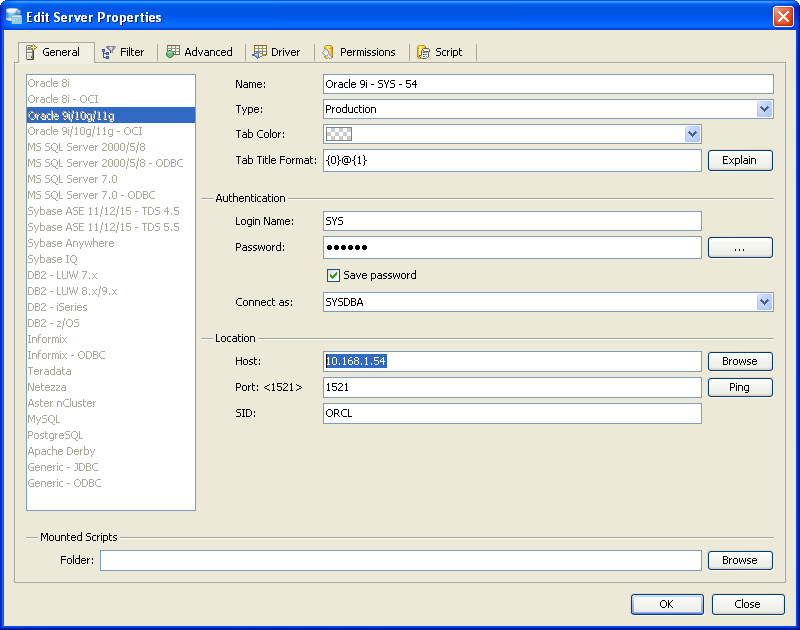
Task: Close the Edit Server Properties window
Action: click(x=783, y=16)
